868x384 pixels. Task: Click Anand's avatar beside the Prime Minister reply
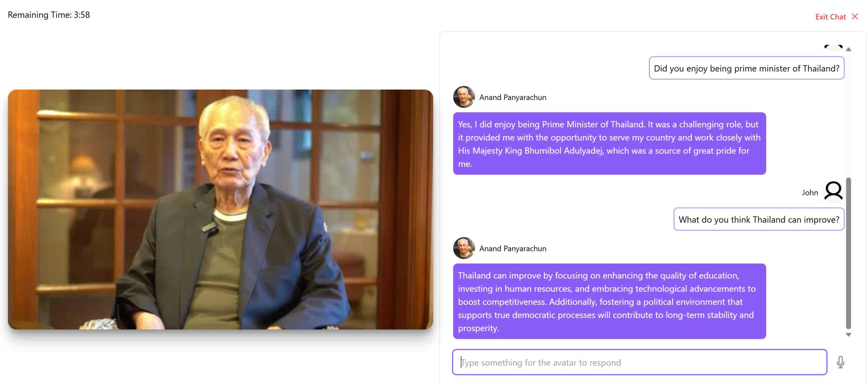tap(463, 97)
